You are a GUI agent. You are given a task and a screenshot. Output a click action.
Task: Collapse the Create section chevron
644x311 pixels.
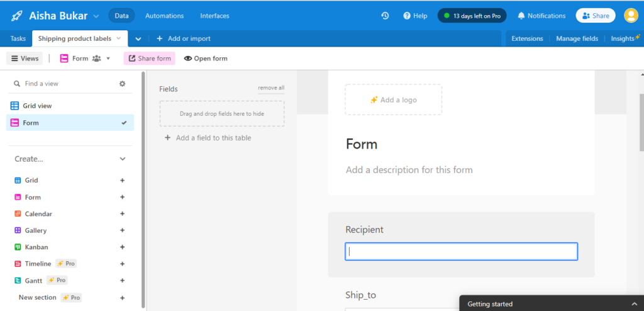click(x=123, y=159)
